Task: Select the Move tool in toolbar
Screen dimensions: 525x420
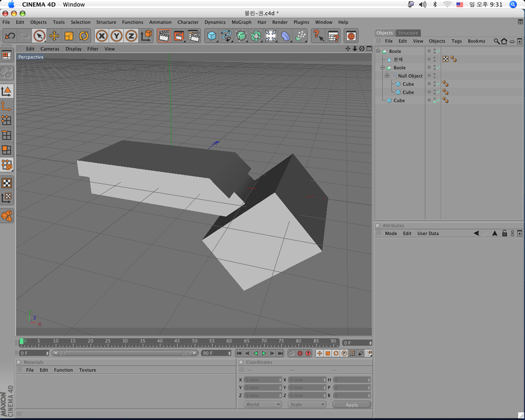Action: (54, 36)
